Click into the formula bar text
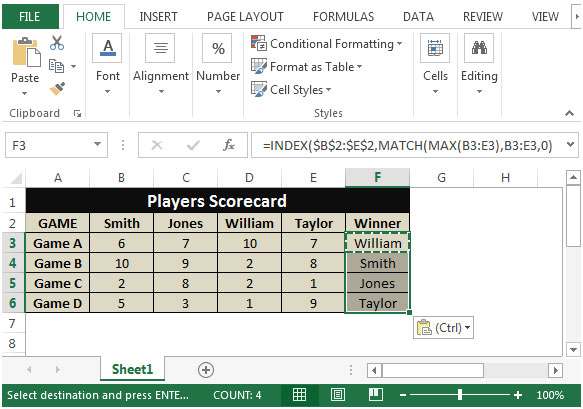Screen dimensions: 583x409 [408, 145]
